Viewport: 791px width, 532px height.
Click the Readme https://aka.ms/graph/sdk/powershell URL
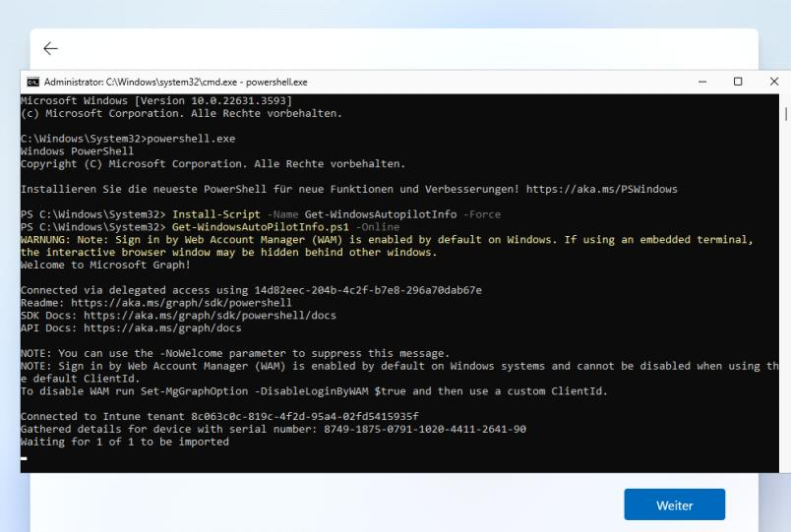[x=181, y=303]
